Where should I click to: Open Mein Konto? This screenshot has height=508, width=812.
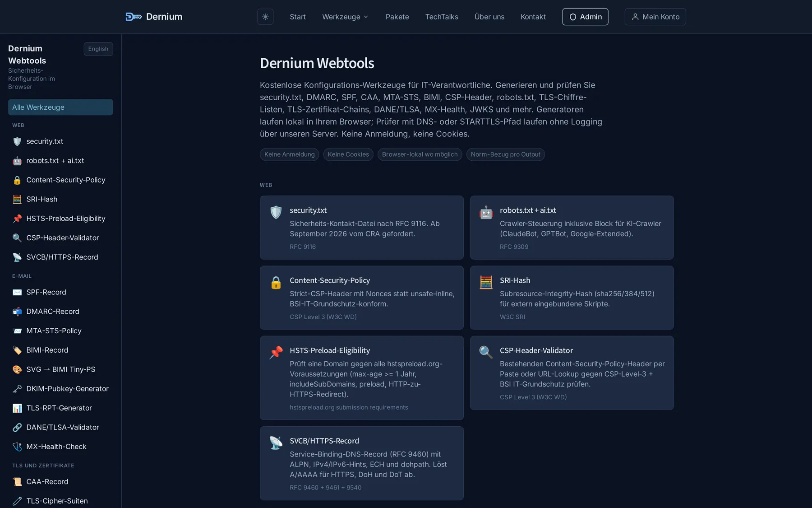click(x=655, y=17)
